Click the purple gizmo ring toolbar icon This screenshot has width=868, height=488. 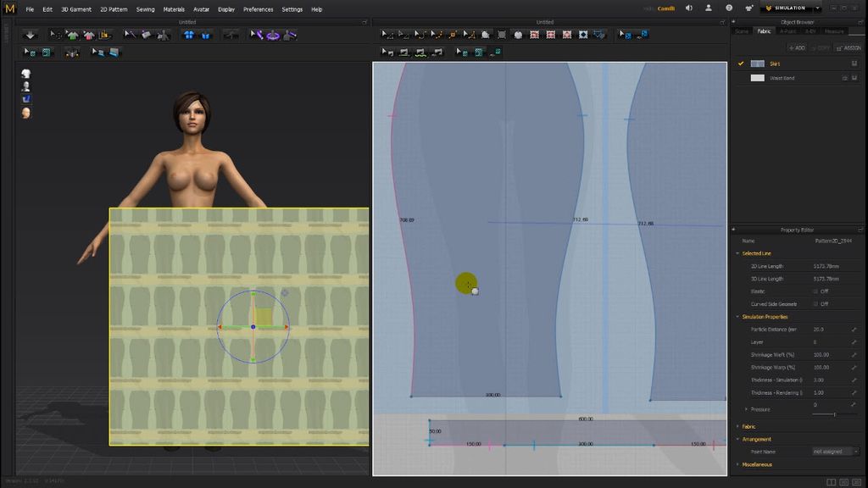[273, 35]
